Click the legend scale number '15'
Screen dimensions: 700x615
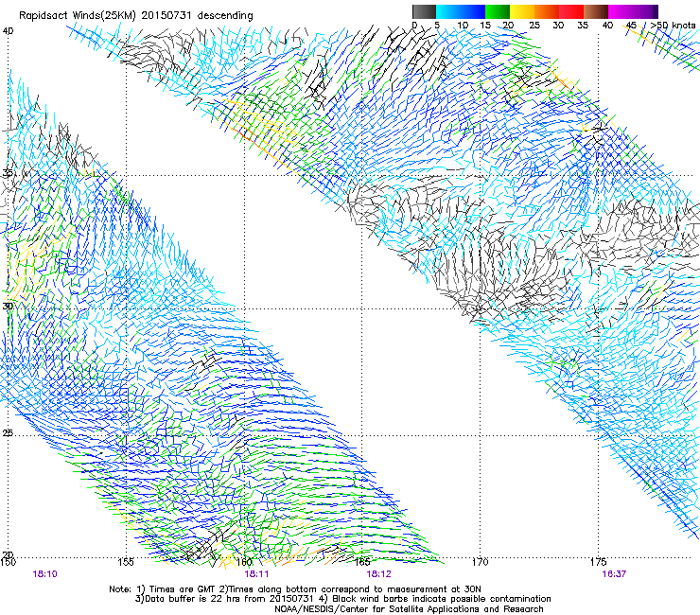(x=485, y=26)
